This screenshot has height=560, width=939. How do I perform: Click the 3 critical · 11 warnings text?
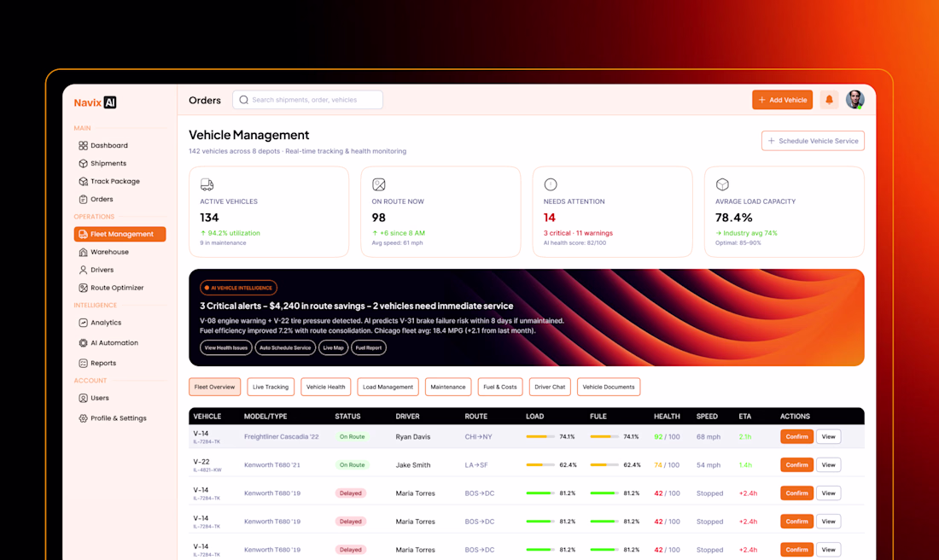click(578, 233)
